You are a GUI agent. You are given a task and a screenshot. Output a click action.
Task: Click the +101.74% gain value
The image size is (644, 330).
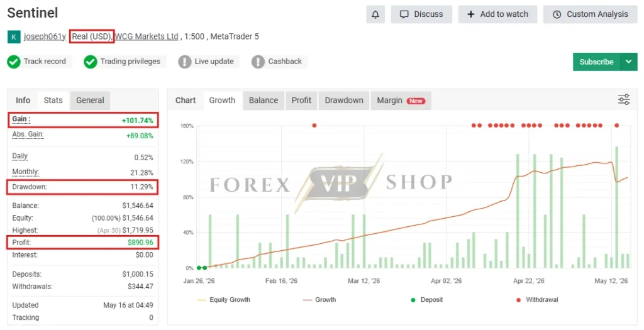pyautogui.click(x=138, y=121)
